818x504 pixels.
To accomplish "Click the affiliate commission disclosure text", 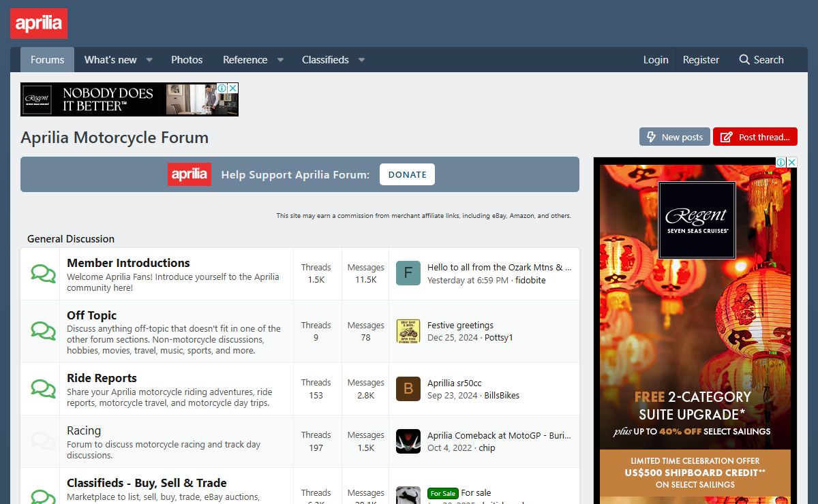I will 423,216.
